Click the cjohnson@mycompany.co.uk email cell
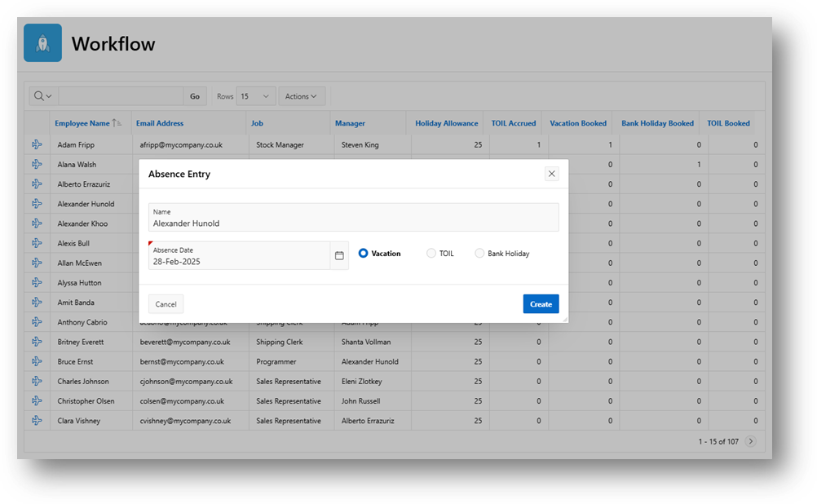 pyautogui.click(x=186, y=382)
